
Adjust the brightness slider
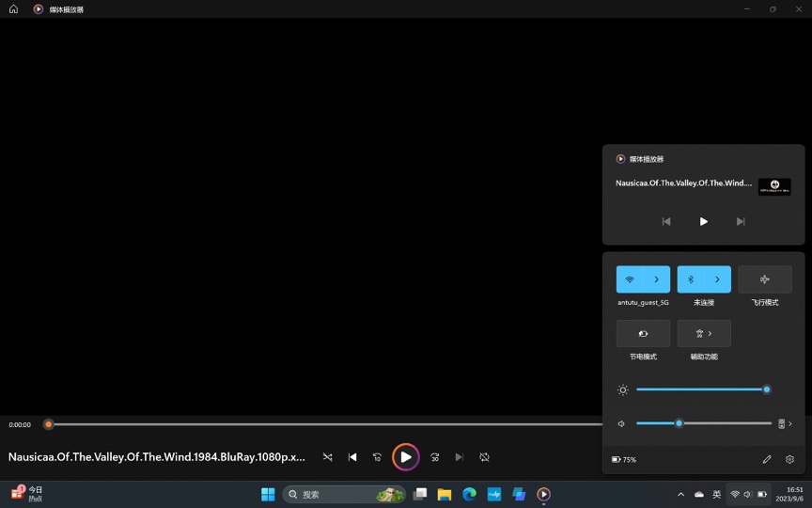click(x=704, y=389)
